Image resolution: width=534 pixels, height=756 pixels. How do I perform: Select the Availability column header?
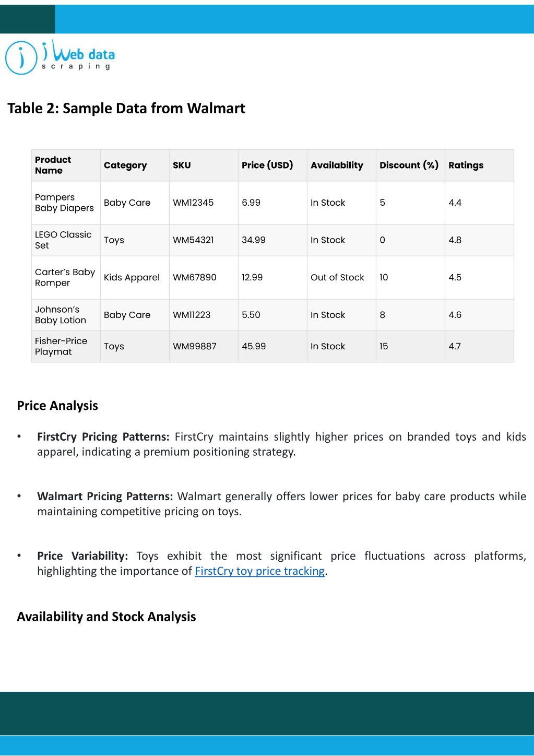(x=337, y=165)
